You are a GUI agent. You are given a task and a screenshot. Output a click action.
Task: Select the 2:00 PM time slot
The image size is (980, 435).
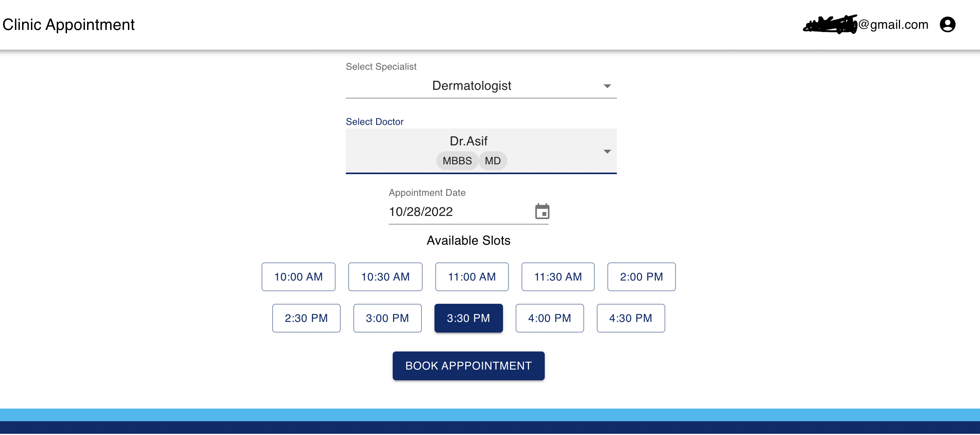click(x=641, y=277)
